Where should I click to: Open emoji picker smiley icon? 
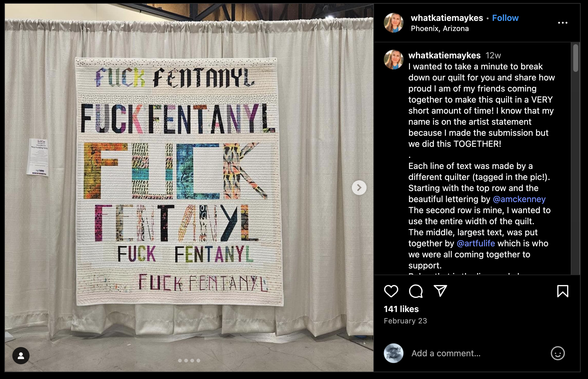click(x=558, y=353)
